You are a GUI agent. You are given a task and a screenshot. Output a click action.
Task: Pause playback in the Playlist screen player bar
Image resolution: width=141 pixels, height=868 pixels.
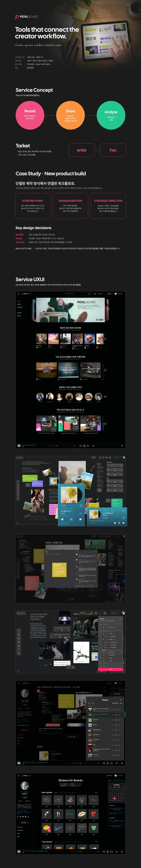[108, 763]
